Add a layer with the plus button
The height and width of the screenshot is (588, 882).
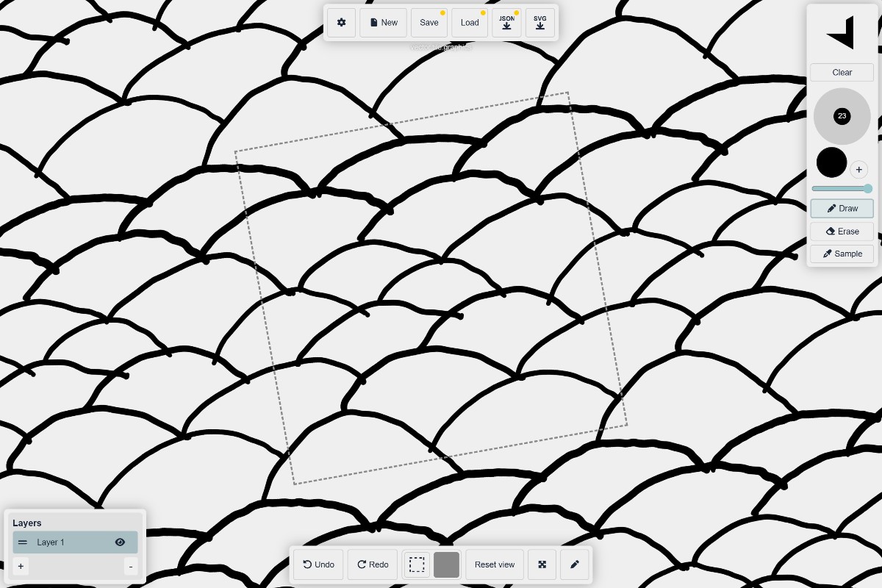click(x=21, y=566)
